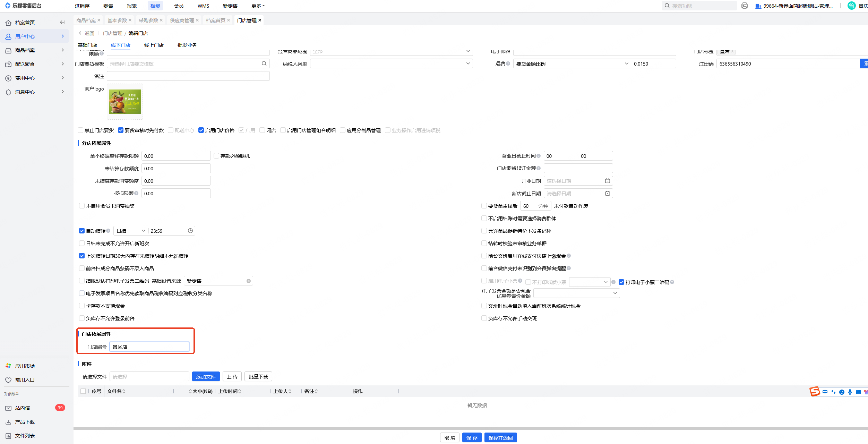
Task: Open 站内信 mail icon in sidebar
Action: pyautogui.click(x=8, y=408)
